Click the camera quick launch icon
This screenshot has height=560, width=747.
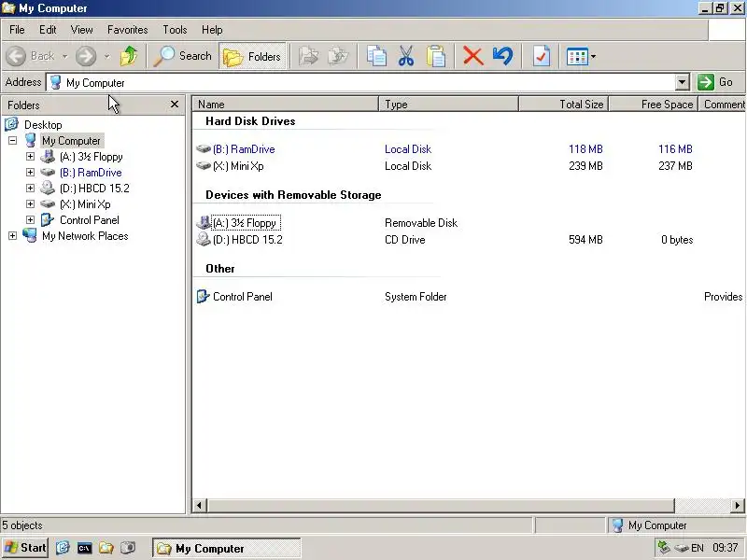[128, 548]
